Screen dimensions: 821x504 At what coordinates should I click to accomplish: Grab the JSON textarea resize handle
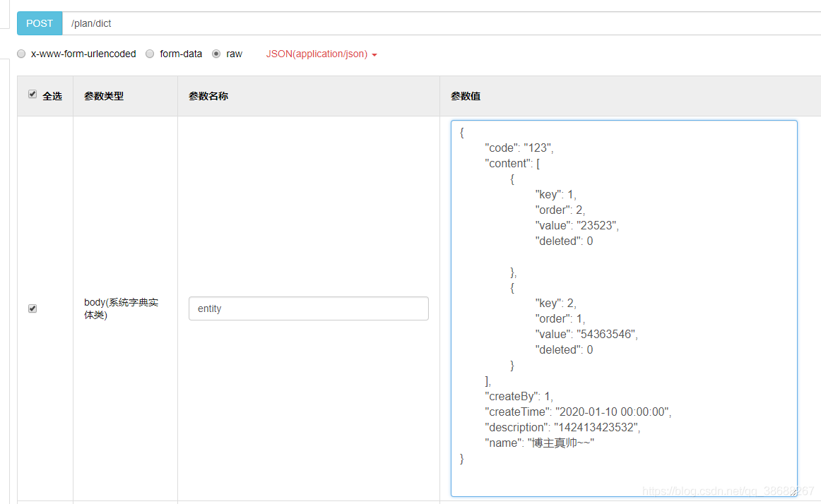[x=793, y=492]
